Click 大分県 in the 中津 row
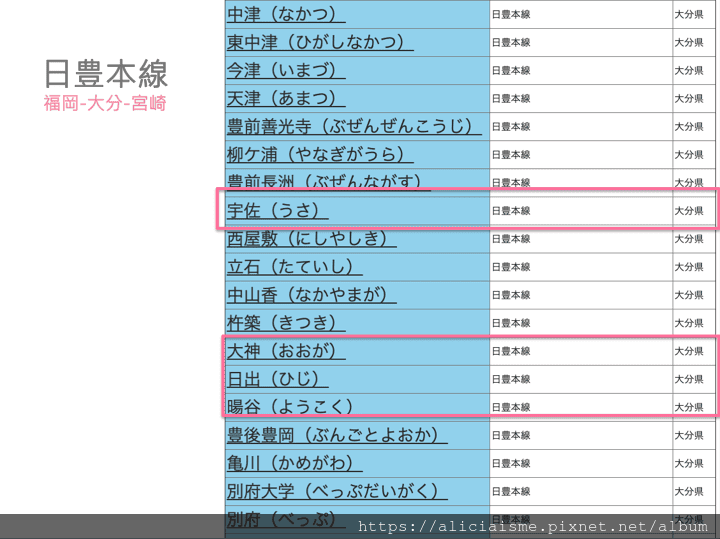720x539 pixels. tap(689, 15)
